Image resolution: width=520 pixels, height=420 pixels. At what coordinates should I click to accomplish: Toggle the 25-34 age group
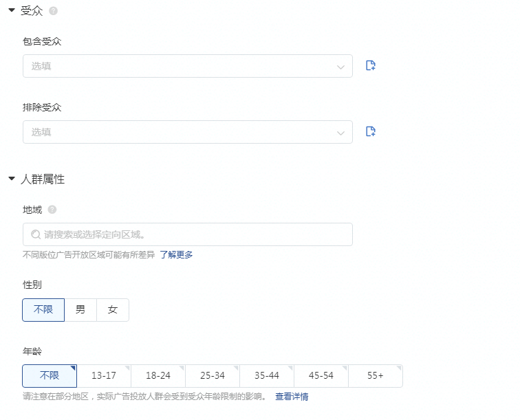[213, 376]
